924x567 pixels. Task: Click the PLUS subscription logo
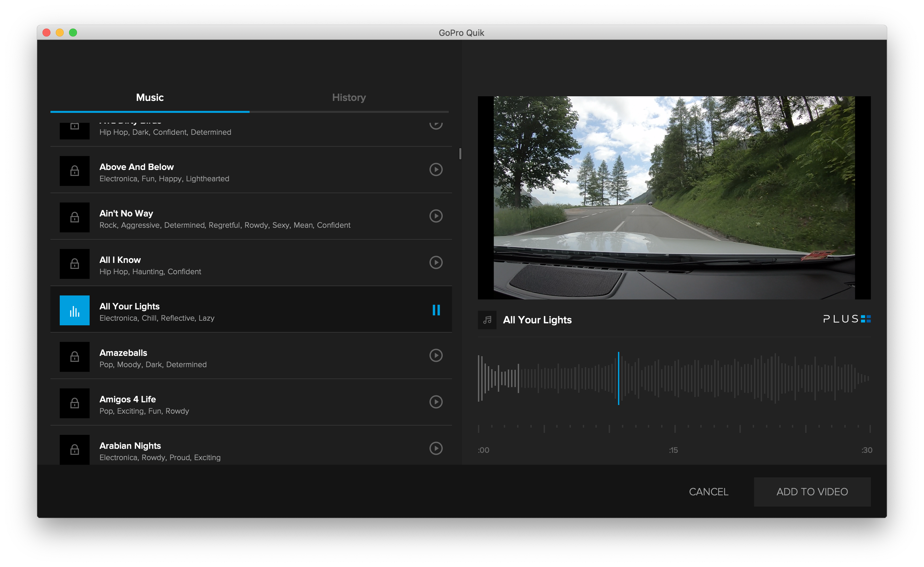[x=846, y=319]
